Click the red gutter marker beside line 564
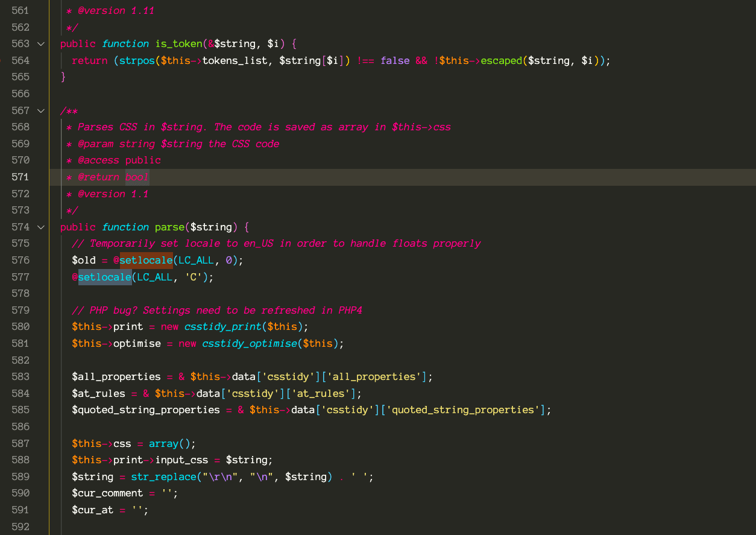756x535 pixels. (x=2, y=60)
